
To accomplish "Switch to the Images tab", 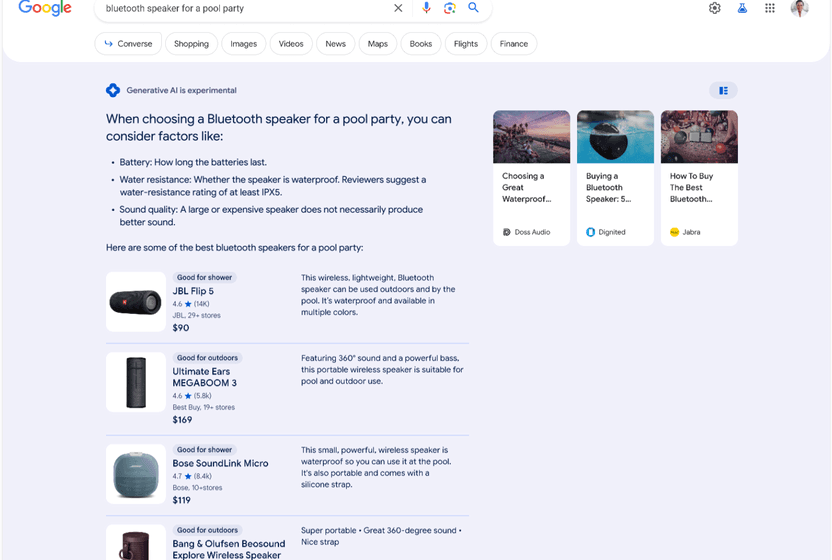I will point(244,44).
